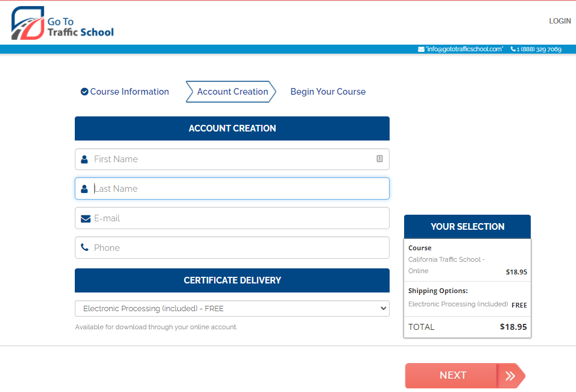576x392 pixels.
Task: Click the $18.95 total amount
Action: [513, 327]
